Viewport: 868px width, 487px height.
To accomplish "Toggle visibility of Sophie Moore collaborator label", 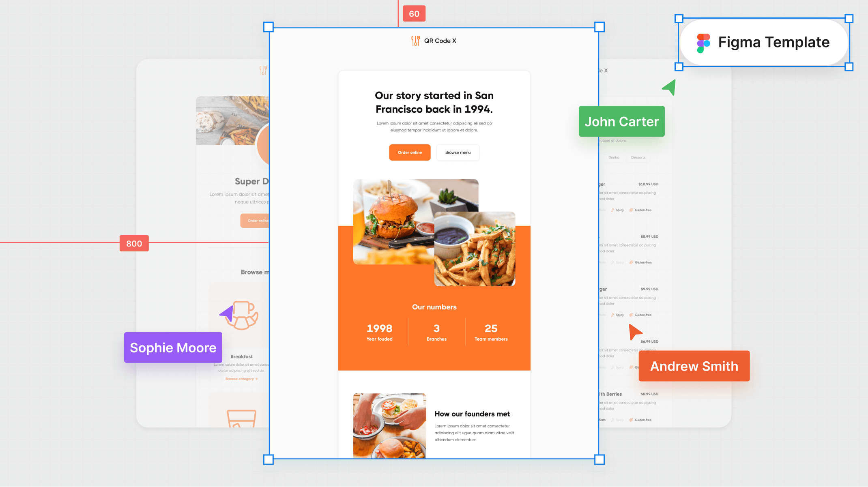I will pyautogui.click(x=173, y=348).
